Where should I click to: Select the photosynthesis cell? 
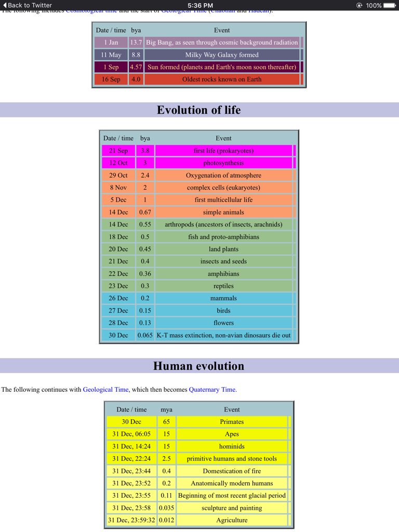click(x=223, y=163)
